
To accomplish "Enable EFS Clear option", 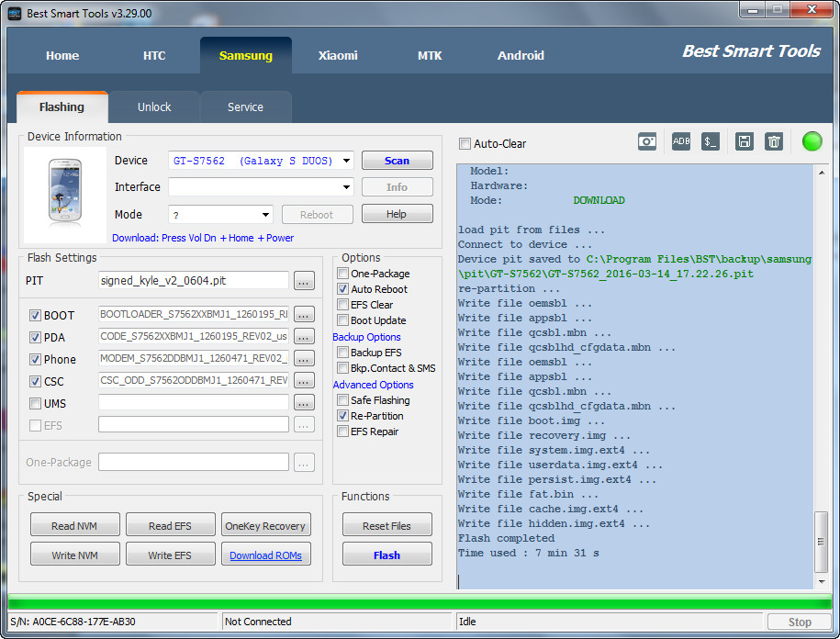I will 342,304.
